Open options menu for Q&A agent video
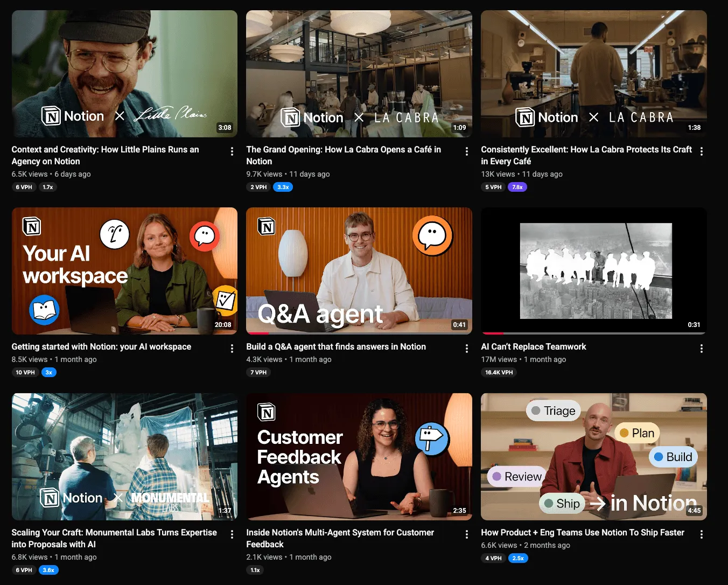 467,349
